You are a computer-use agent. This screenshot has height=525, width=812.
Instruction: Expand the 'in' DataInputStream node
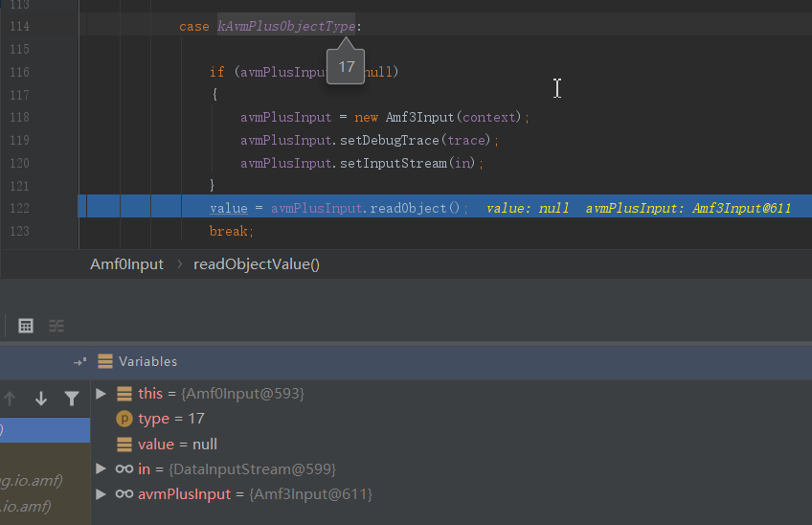pyautogui.click(x=101, y=469)
